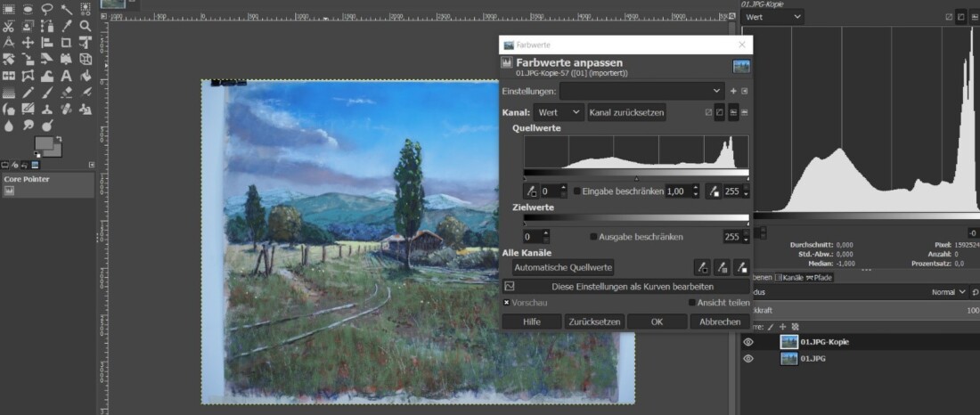Viewport: 980px width, 415px height.
Task: Click the Zurücksetzen button
Action: (x=594, y=321)
